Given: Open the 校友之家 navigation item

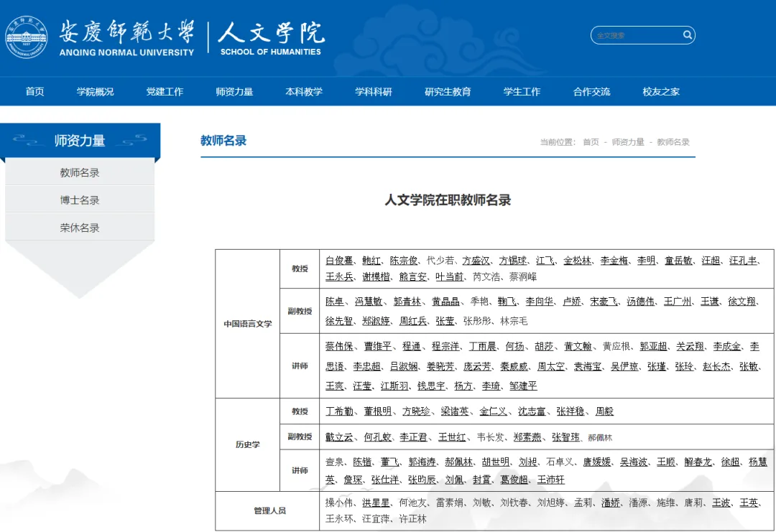Looking at the screenshot, I should click(x=661, y=91).
